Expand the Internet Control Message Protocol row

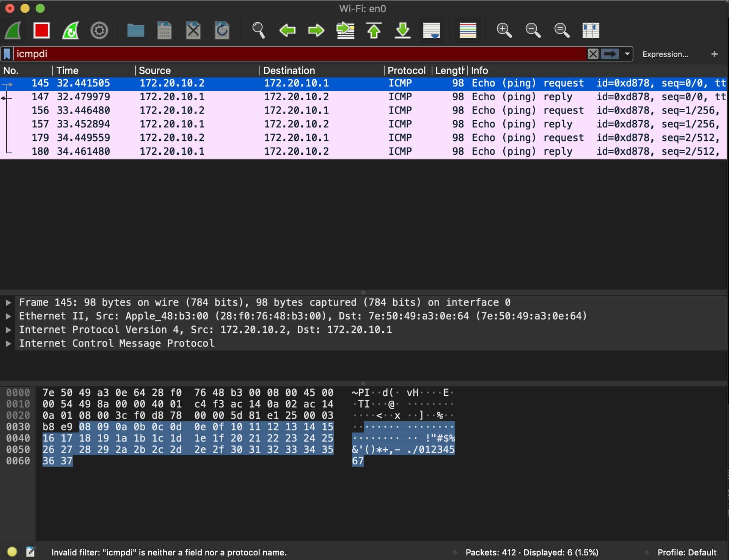pyautogui.click(x=8, y=343)
